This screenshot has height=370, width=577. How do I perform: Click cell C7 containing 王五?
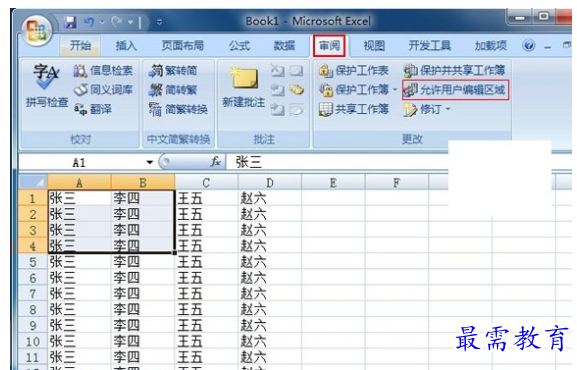[206, 293]
